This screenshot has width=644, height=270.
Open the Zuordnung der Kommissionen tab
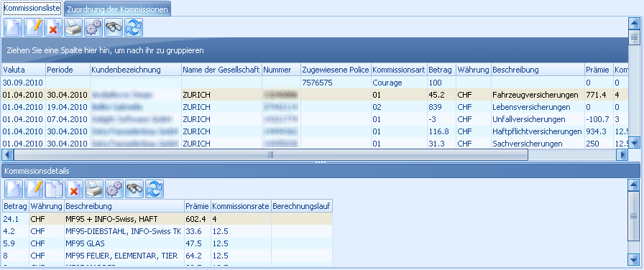tap(117, 9)
